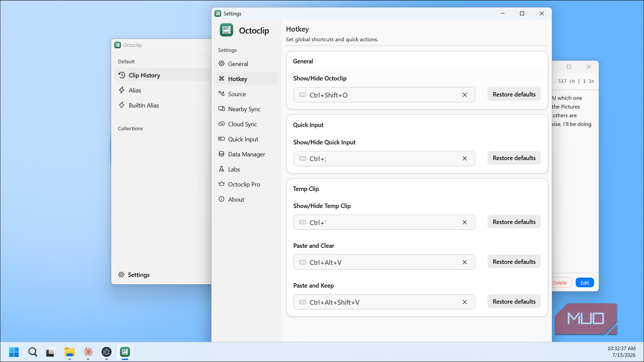The image size is (644, 362).
Task: Click the Octoclip taskbar icon
Action: (x=125, y=352)
